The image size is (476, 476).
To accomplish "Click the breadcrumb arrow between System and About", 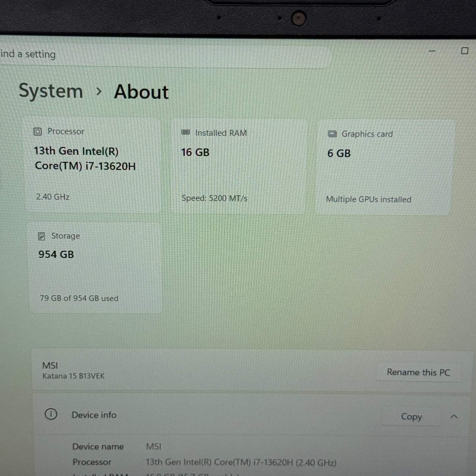I will (98, 92).
